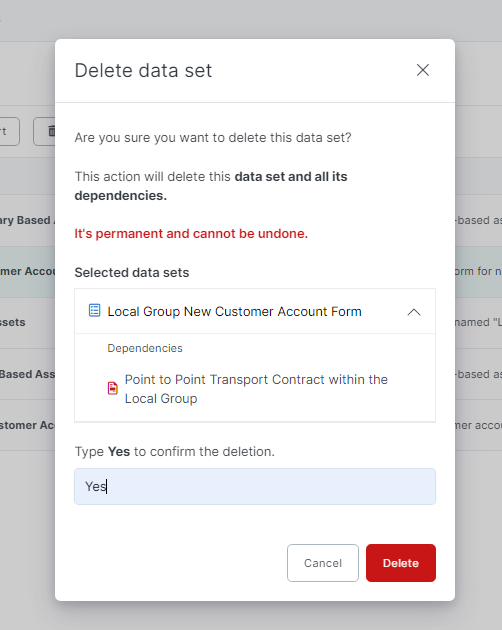Click the "mer accou" description text on right

(x=478, y=425)
